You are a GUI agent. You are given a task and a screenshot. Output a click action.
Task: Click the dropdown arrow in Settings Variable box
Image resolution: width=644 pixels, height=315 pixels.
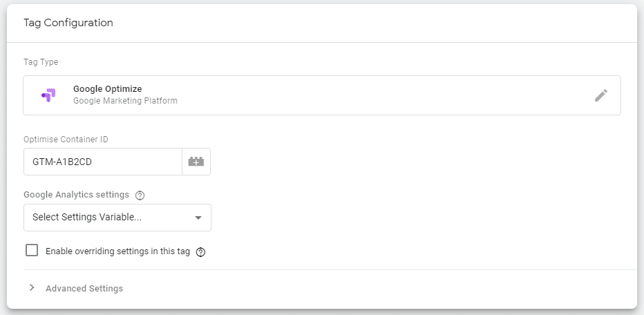(198, 218)
